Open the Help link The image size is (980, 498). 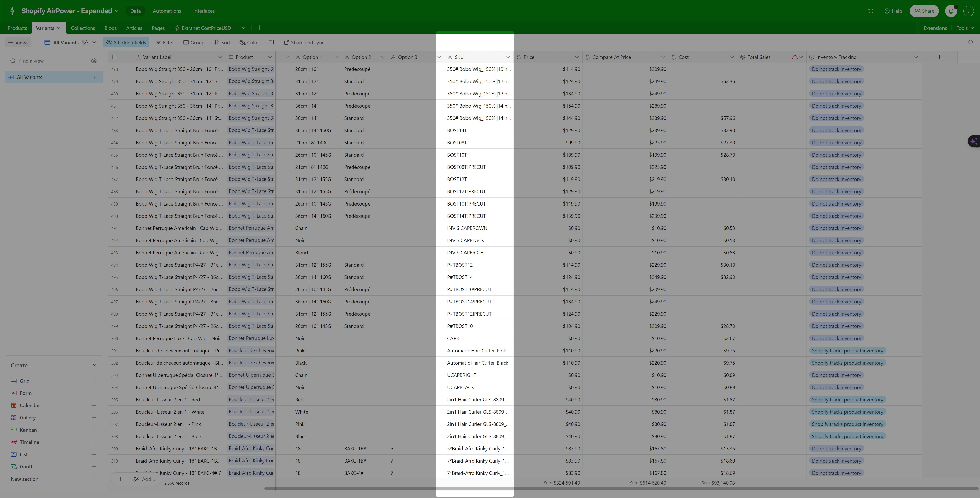[x=893, y=11]
